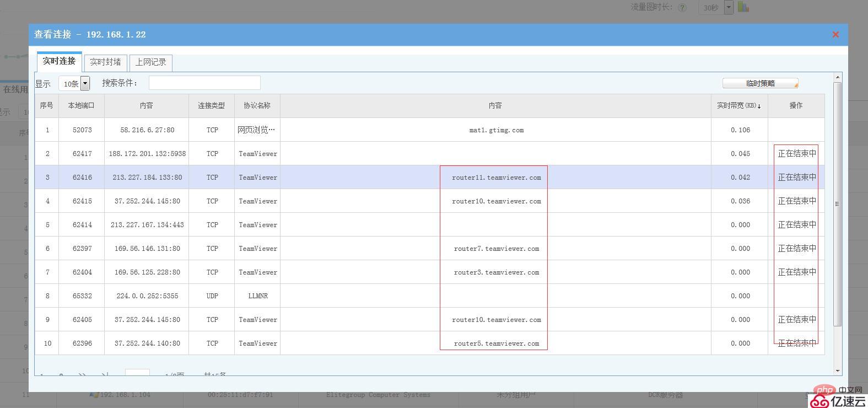This screenshot has height=408, width=868.
Task: Click the scrollbar up arrow in dialog
Action: click(x=838, y=77)
